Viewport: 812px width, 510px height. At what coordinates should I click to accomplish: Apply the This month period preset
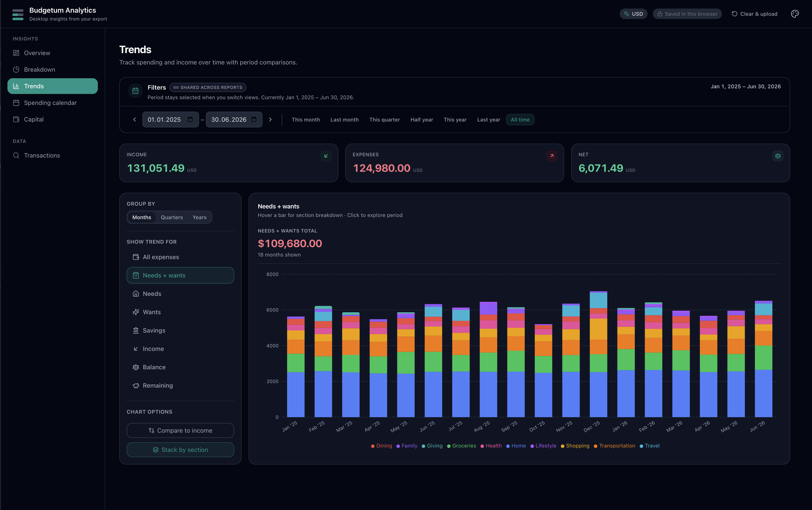coord(306,119)
